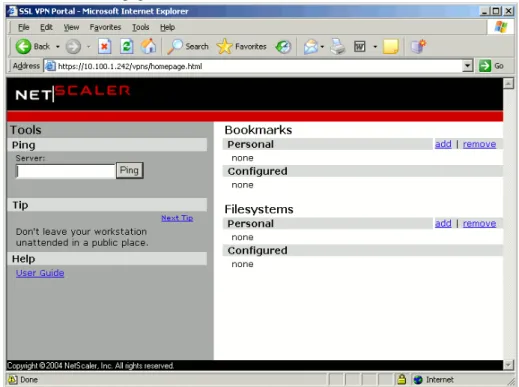Click the Filesystems heading text

click(x=259, y=209)
